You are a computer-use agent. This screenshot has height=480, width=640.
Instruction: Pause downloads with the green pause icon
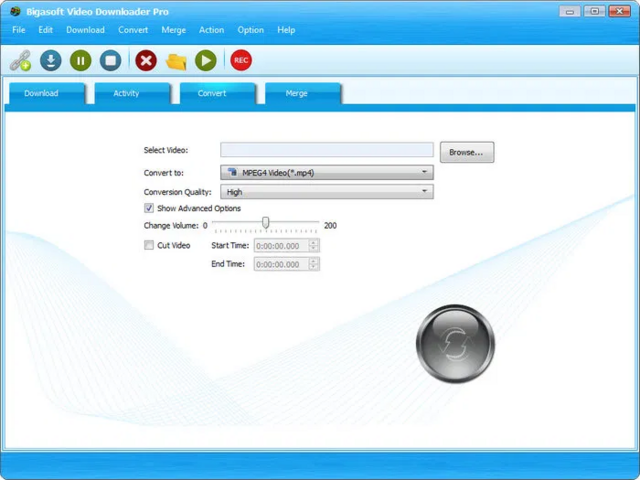click(x=80, y=60)
